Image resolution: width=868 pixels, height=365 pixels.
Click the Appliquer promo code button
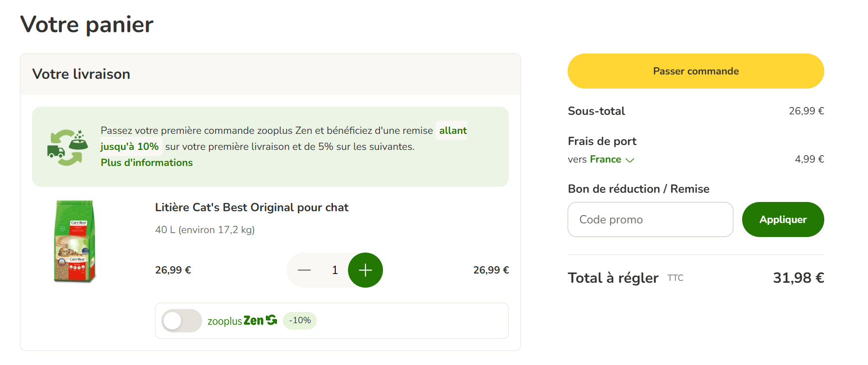pos(782,219)
